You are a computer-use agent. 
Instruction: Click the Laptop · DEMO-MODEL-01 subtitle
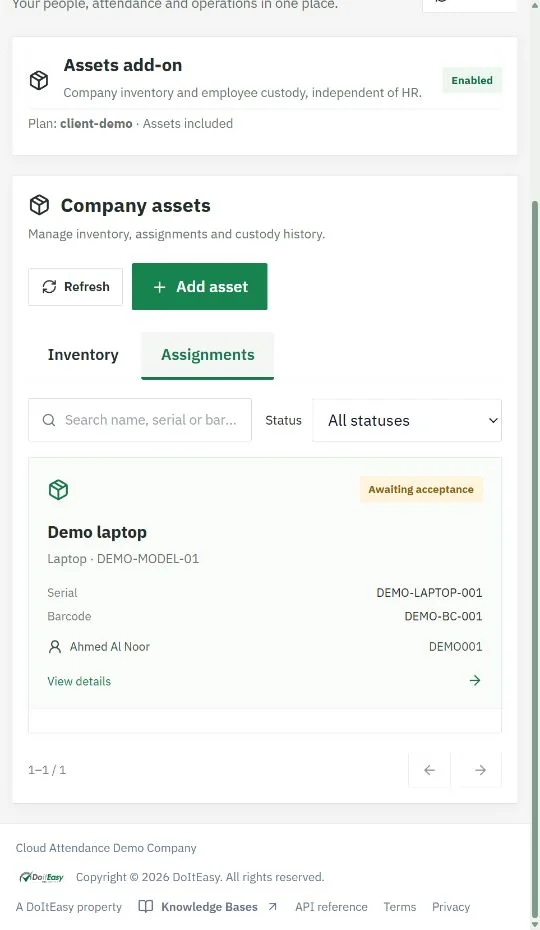123,559
